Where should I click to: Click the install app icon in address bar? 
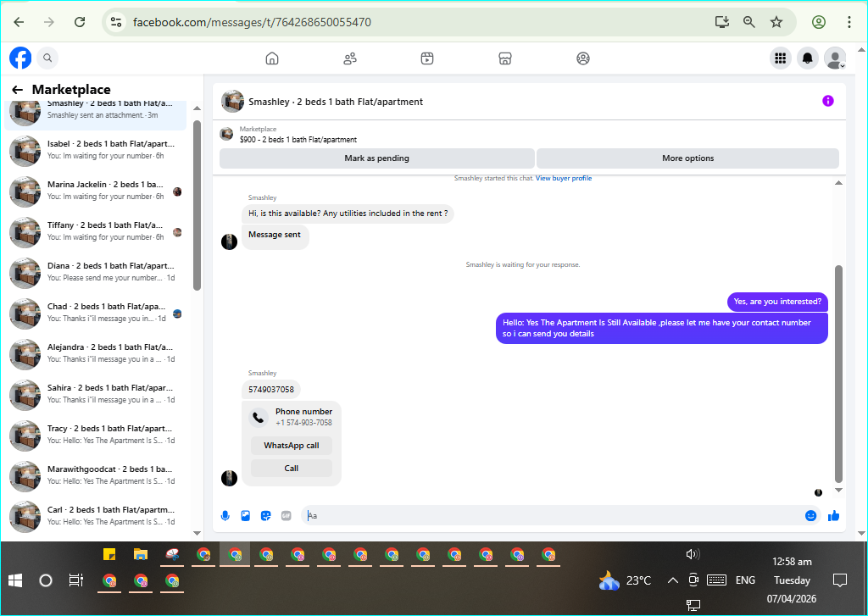pyautogui.click(x=722, y=22)
